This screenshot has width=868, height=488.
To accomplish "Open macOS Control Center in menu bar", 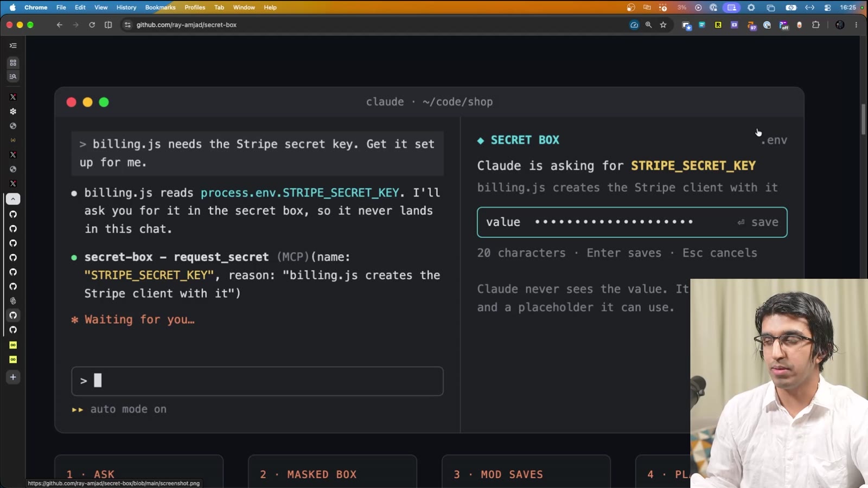I will (x=827, y=8).
